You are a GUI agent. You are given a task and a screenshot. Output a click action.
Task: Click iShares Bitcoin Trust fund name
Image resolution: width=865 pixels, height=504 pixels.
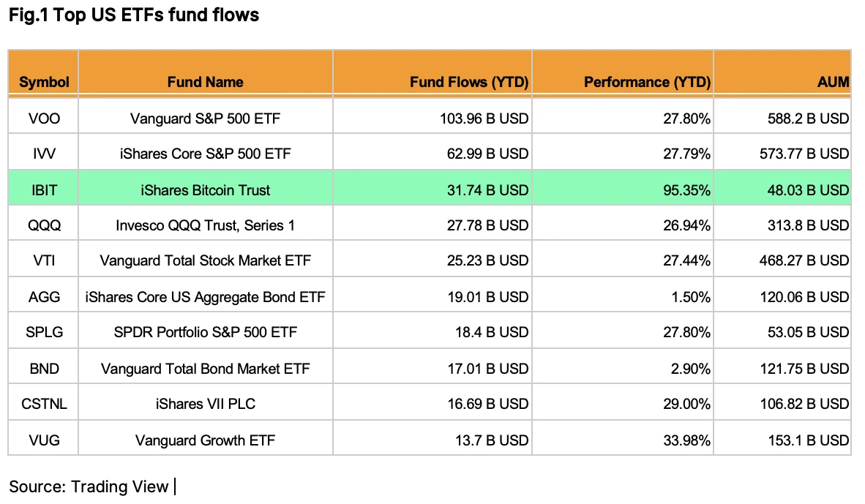tap(205, 190)
